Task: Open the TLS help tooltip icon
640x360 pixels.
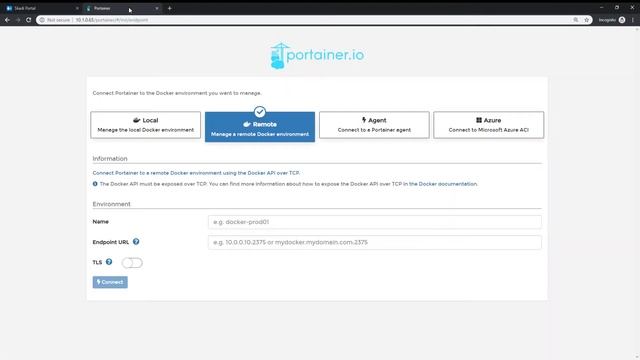Action: click(109, 262)
